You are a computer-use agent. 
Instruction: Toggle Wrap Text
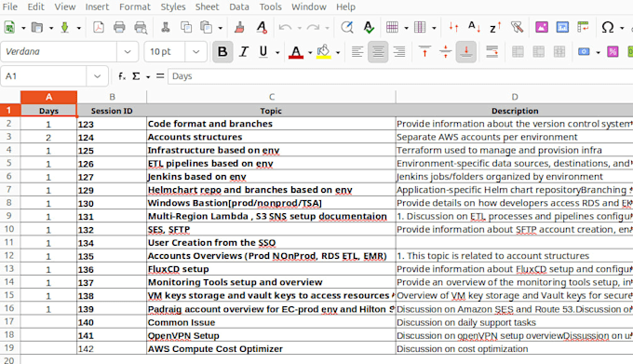(x=492, y=51)
